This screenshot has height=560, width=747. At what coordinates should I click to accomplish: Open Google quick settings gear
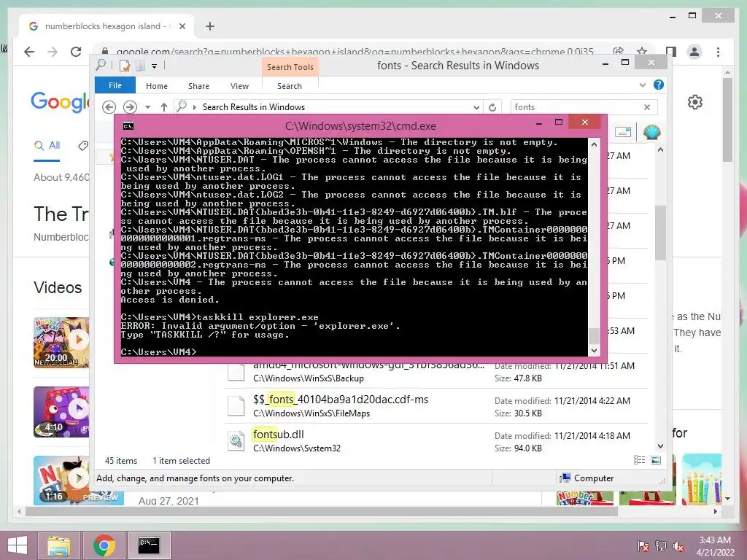(x=695, y=102)
